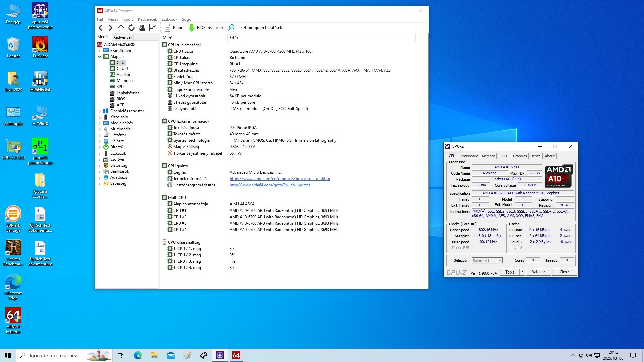This screenshot has width=644, height=362.
Task: Open the Heaven Benchmark desktop icon
Action: [x=13, y=253]
